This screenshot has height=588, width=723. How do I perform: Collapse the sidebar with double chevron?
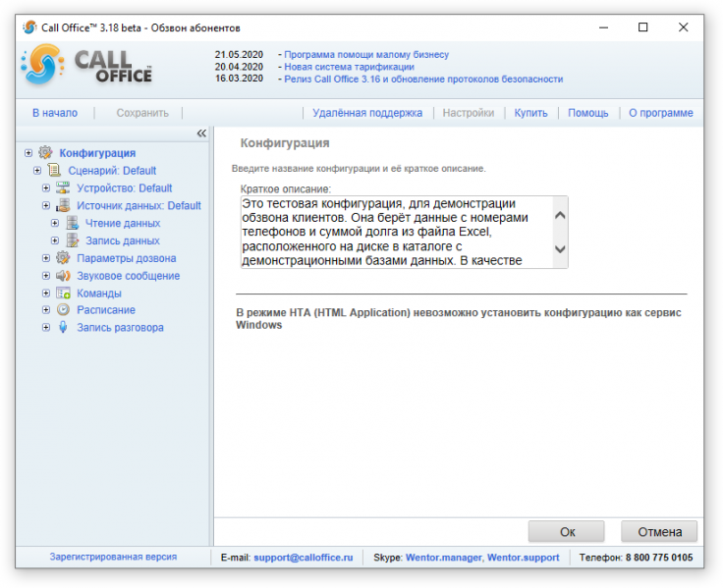201,134
